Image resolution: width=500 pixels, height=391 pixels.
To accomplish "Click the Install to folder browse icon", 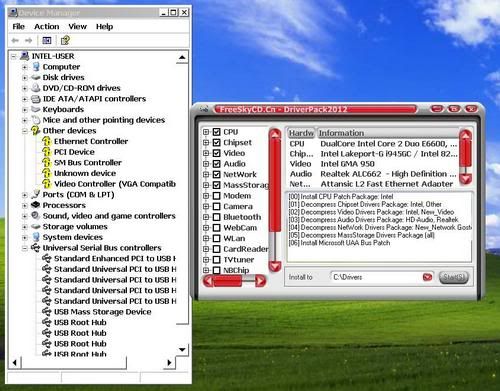I will [x=427, y=277].
